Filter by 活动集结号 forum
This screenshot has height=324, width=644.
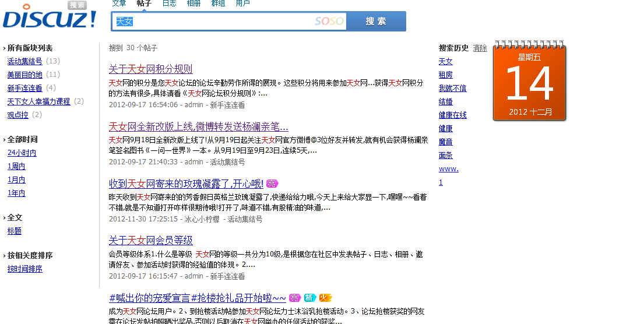pyautogui.click(x=24, y=61)
